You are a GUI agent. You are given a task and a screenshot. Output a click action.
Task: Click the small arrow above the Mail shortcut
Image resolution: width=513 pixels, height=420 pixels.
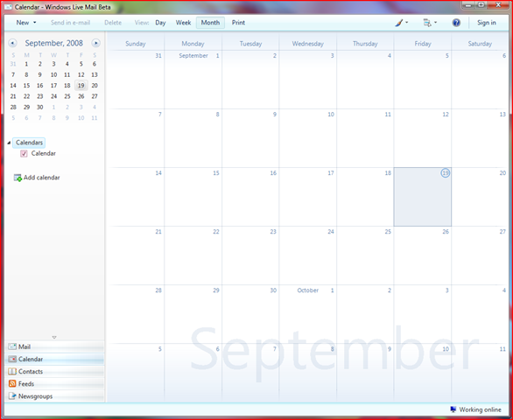(54, 337)
